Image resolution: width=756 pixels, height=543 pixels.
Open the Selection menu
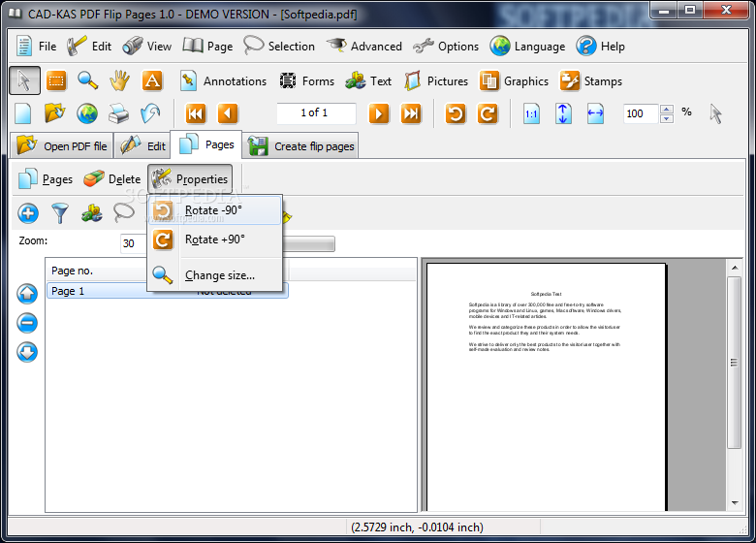tap(279, 47)
